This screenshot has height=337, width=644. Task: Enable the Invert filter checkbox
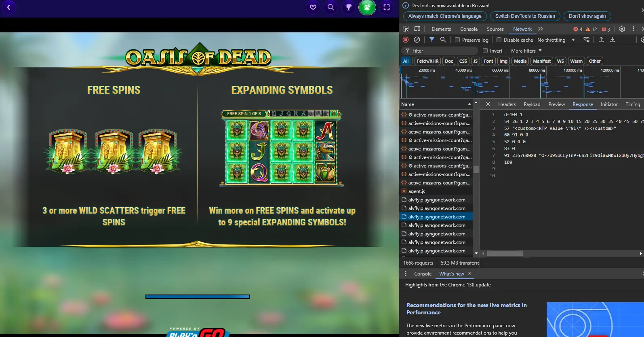(485, 51)
